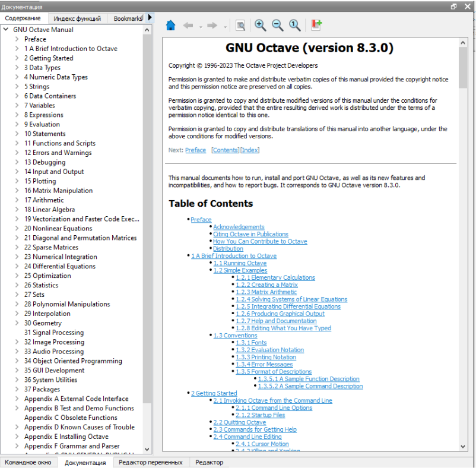This screenshot has width=476, height=471.
Task: Switch to the Командное окно tab
Action: (x=28, y=462)
